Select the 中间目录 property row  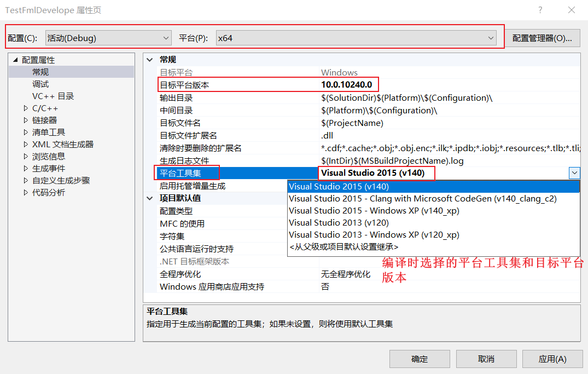pyautogui.click(x=369, y=111)
